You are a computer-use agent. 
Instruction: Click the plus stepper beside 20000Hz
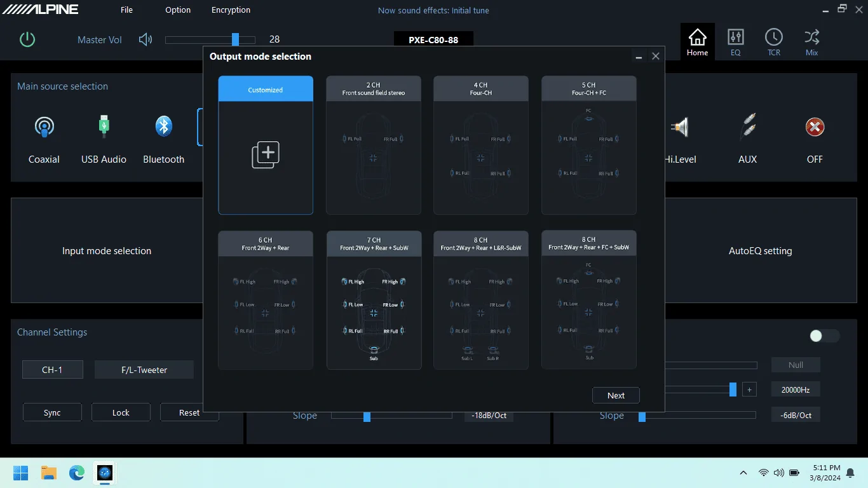coord(749,390)
